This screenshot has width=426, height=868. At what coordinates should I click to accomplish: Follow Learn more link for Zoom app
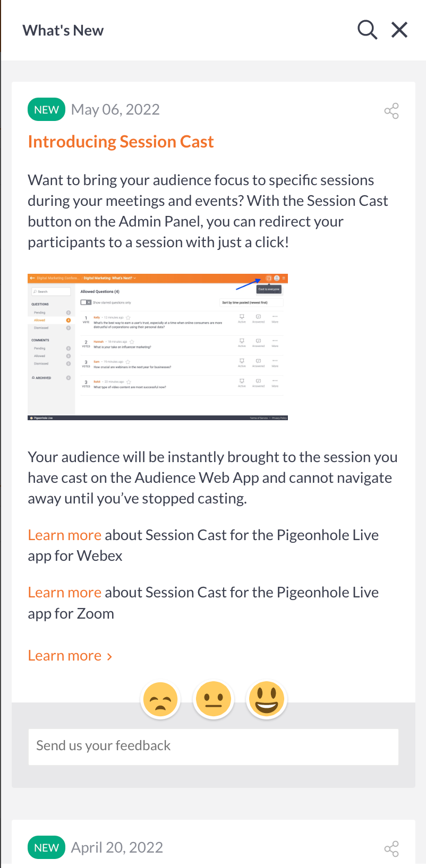click(64, 592)
